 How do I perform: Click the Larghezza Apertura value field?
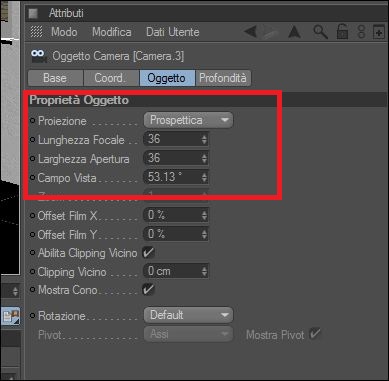pyautogui.click(x=176, y=158)
